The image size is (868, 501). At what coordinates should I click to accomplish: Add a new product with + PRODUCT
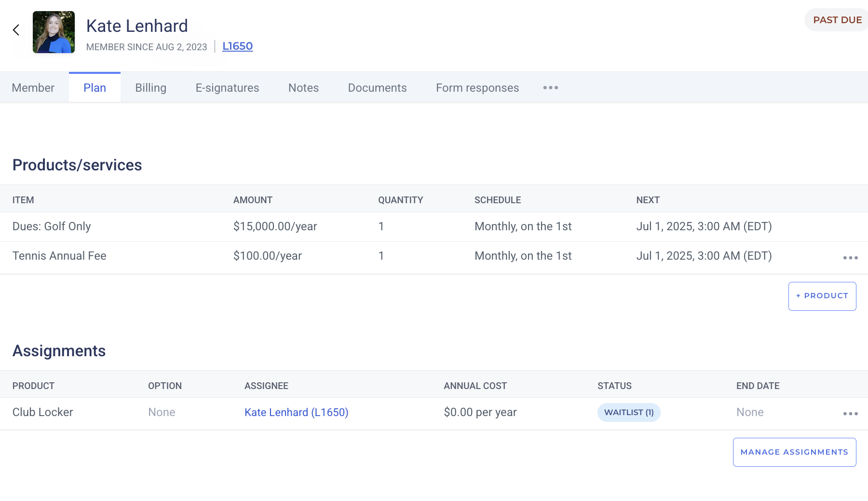click(x=822, y=296)
